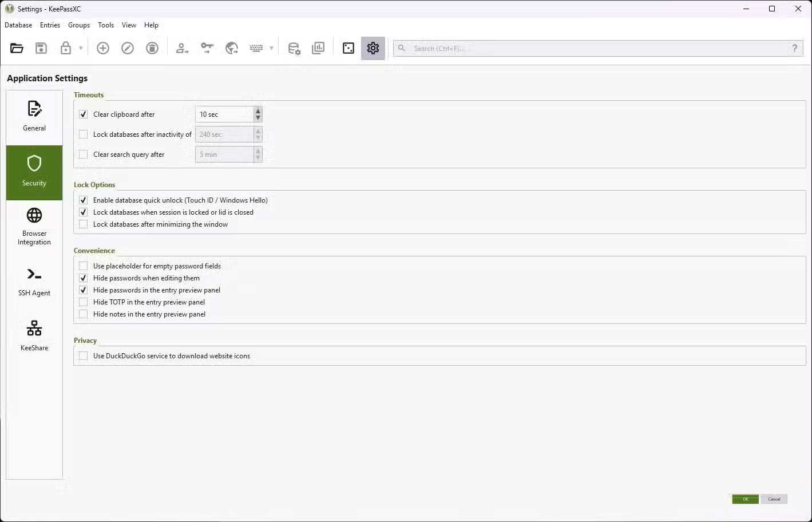
Task: Save the current database
Action: tap(41, 48)
